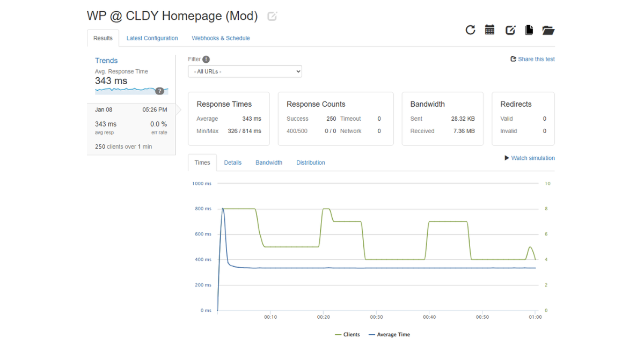The height and width of the screenshot is (338, 644).
Task: Click the re-run test refresh icon
Action: (470, 30)
